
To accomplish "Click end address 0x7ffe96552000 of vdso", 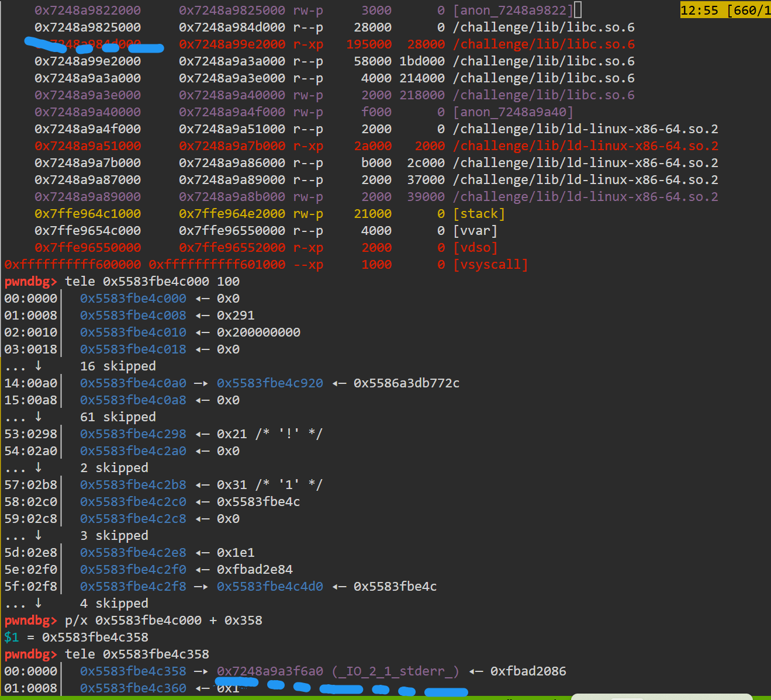I will point(232,248).
